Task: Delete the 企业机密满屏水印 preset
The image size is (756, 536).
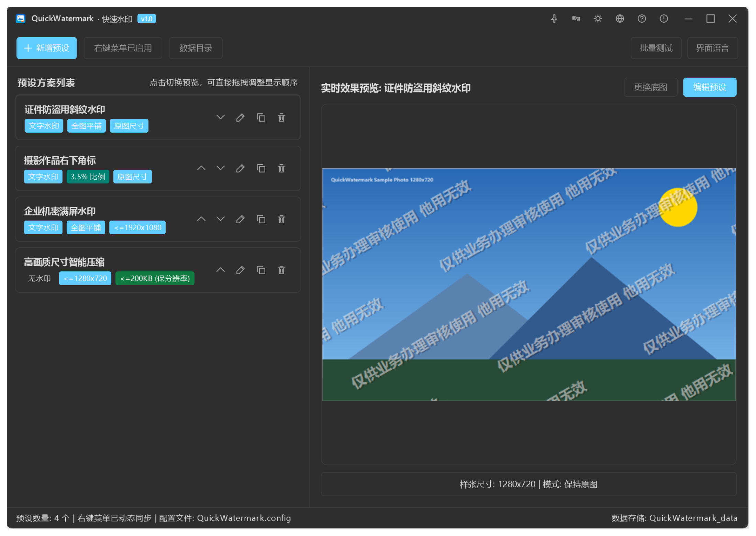Action: pyautogui.click(x=281, y=219)
